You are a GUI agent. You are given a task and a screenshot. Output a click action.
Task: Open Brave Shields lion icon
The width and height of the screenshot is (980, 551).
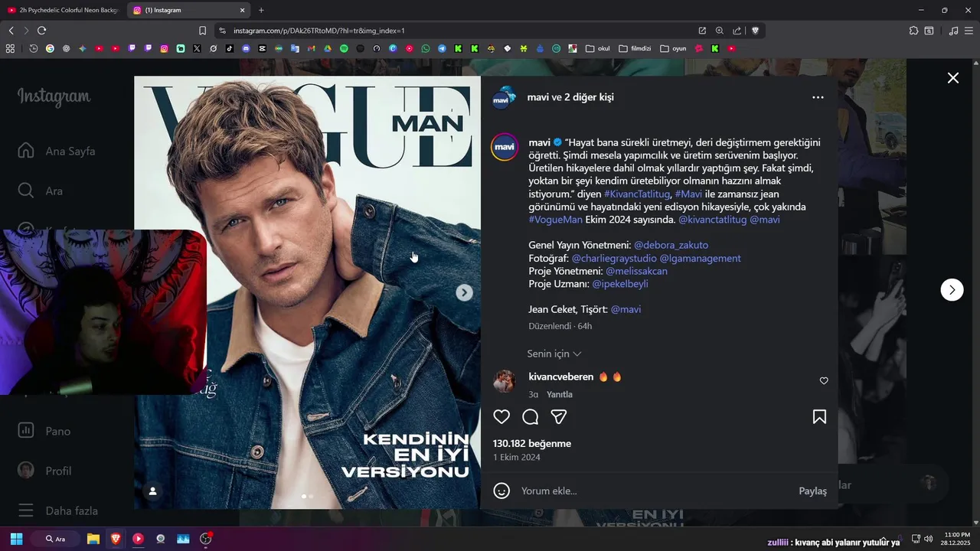[755, 31]
